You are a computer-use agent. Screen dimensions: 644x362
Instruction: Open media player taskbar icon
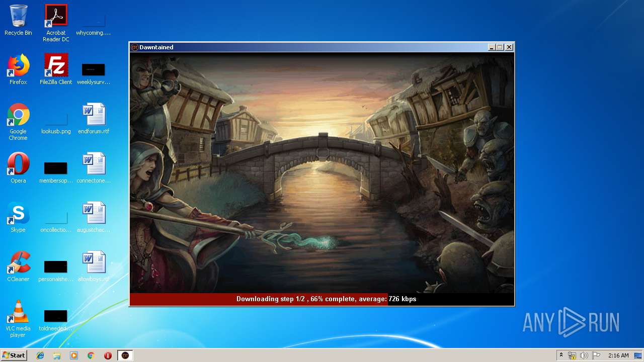pos(74,355)
